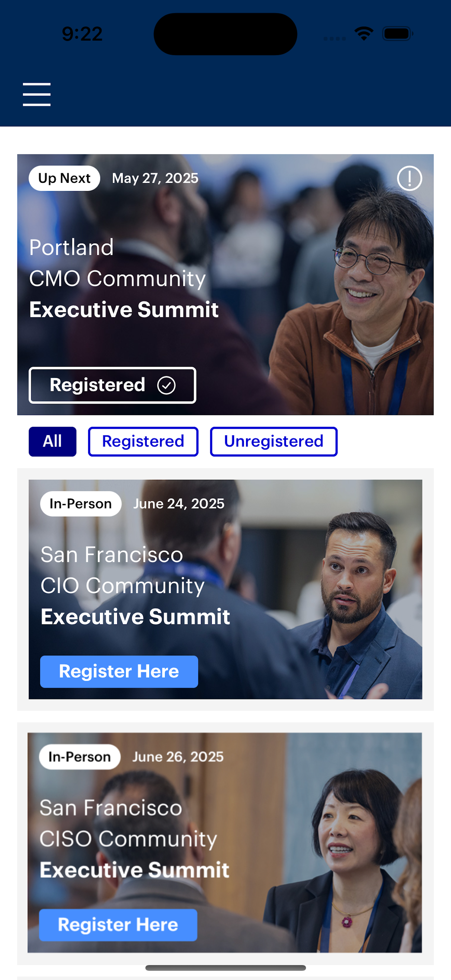
Task: Click the Up Next badge on Portland event
Action: point(64,178)
